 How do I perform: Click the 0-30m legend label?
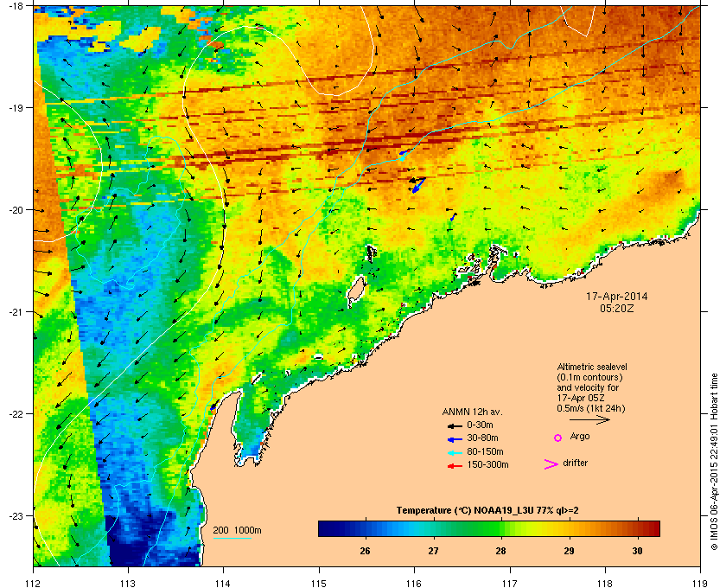click(x=481, y=425)
